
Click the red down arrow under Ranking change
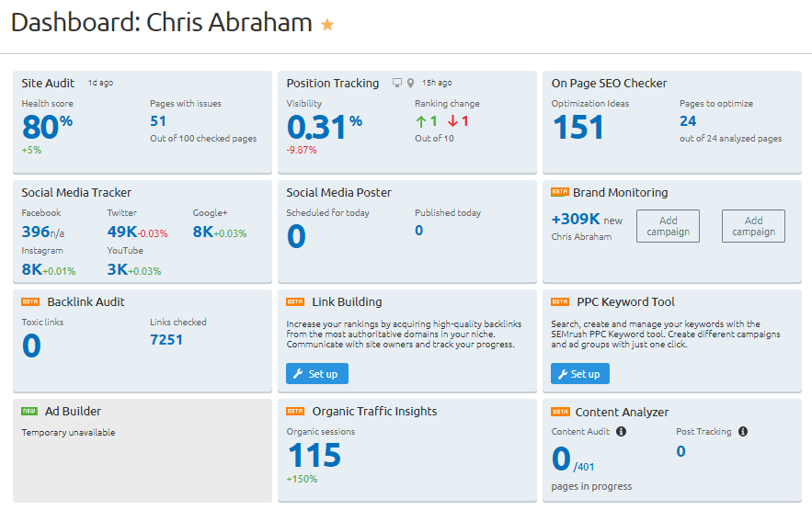pos(452,121)
